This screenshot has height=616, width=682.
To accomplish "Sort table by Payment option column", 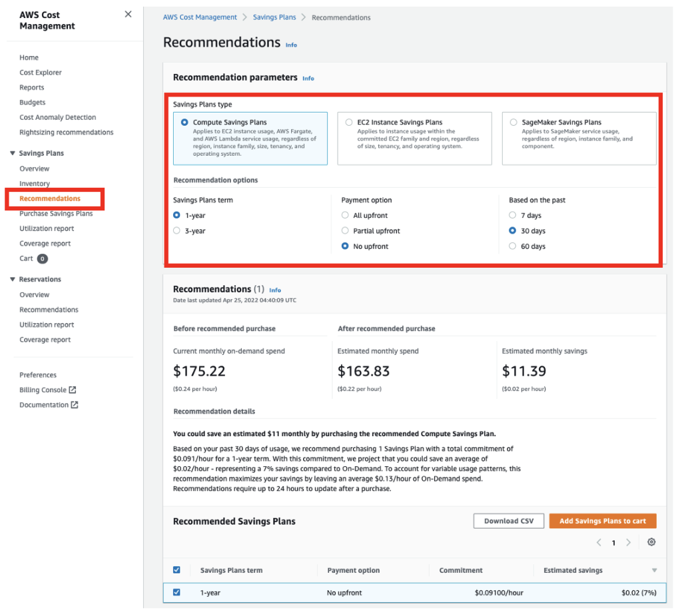I will click(354, 570).
